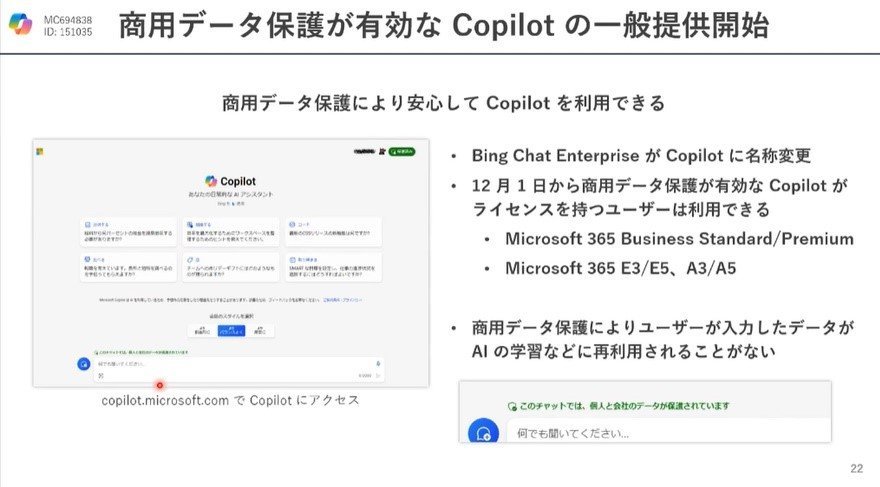Image resolution: width=880 pixels, height=487 pixels.
Task: Click the Copilot logo in slide header
Action: click(x=21, y=24)
